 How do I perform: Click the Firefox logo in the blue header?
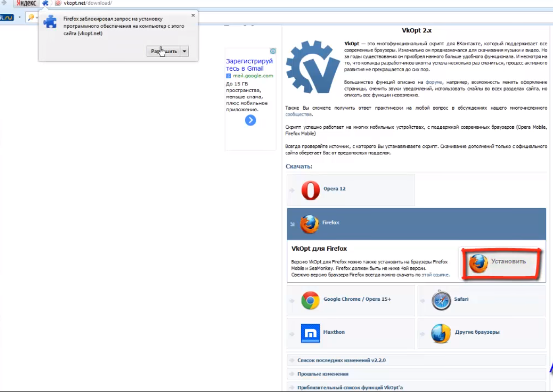tap(309, 224)
